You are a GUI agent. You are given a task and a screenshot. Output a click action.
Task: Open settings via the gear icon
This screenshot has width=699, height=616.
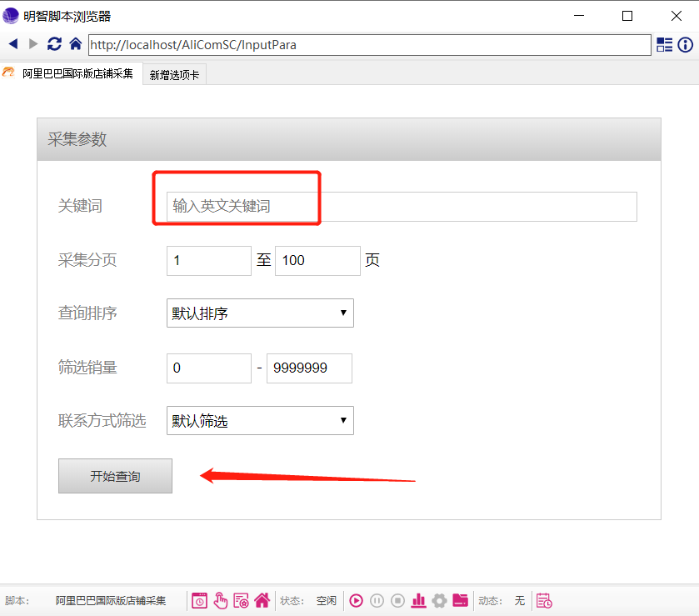(x=439, y=601)
